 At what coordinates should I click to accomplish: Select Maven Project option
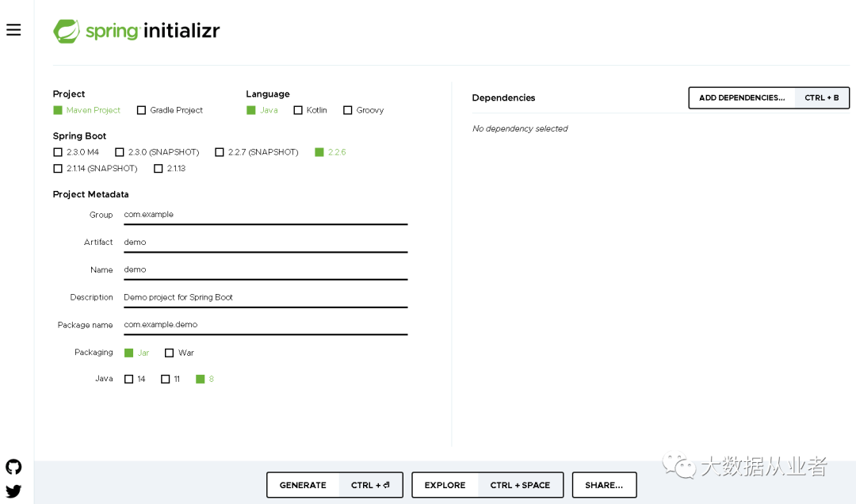(x=87, y=110)
